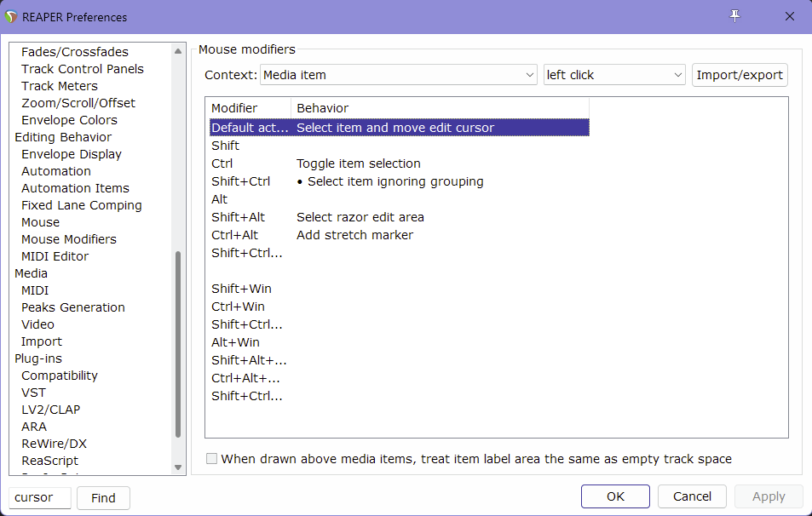Select Envelope Display page
The width and height of the screenshot is (812, 516).
[x=72, y=154]
